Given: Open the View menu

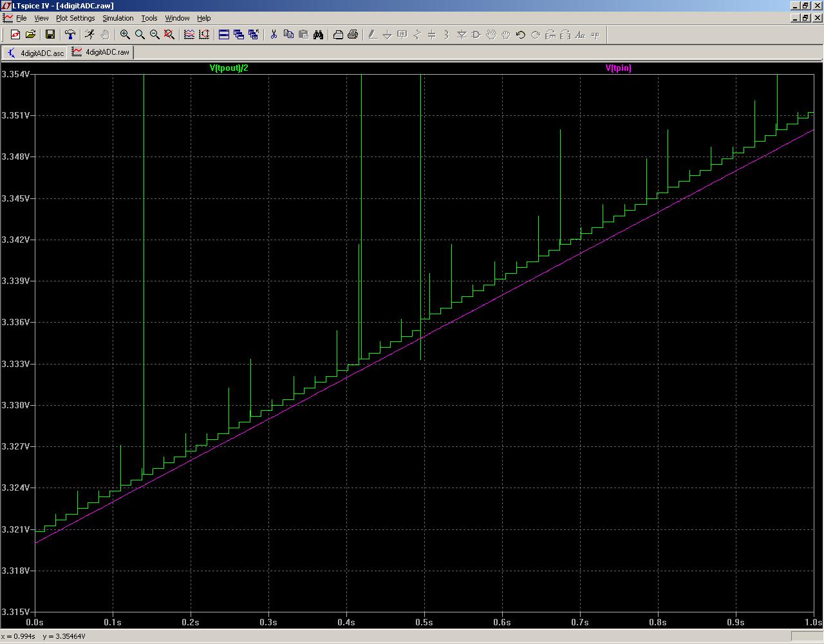Looking at the screenshot, I should click(41, 18).
